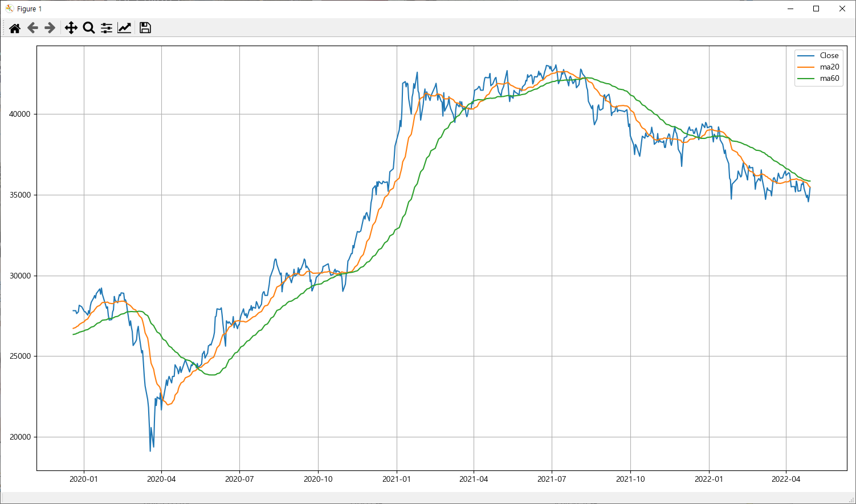Go forward to next view
The height and width of the screenshot is (504, 856).
[50, 28]
